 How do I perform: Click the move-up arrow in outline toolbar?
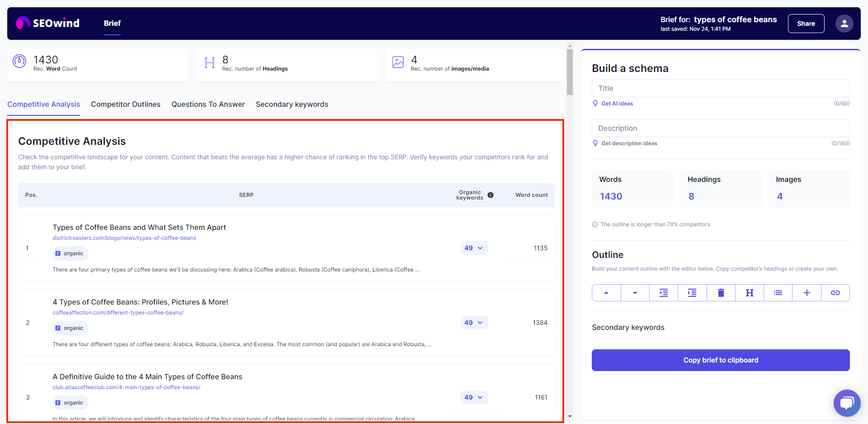click(606, 293)
